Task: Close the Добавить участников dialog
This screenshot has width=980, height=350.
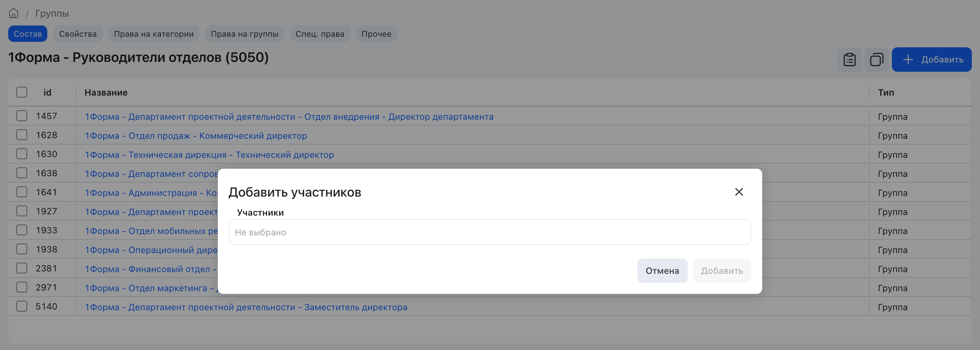Action: pyautogui.click(x=739, y=192)
